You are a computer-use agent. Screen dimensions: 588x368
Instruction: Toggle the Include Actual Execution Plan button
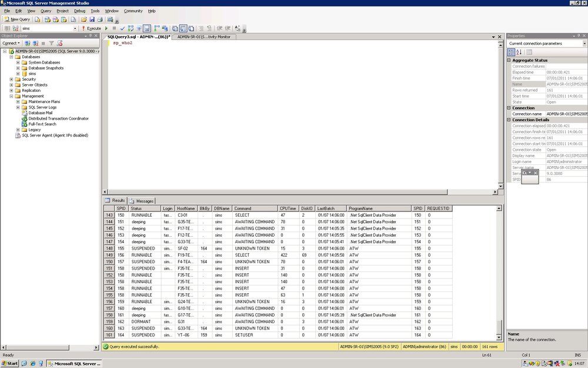click(x=157, y=28)
